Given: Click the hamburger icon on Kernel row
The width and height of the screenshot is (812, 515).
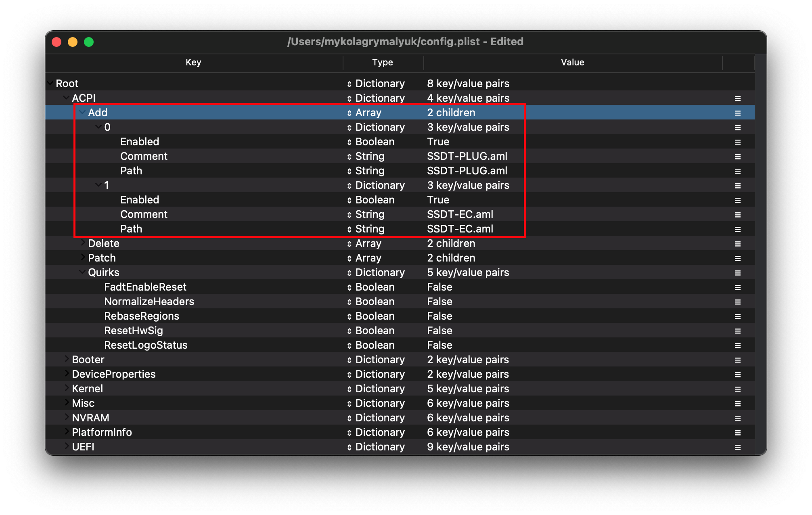Looking at the screenshot, I should (x=737, y=389).
